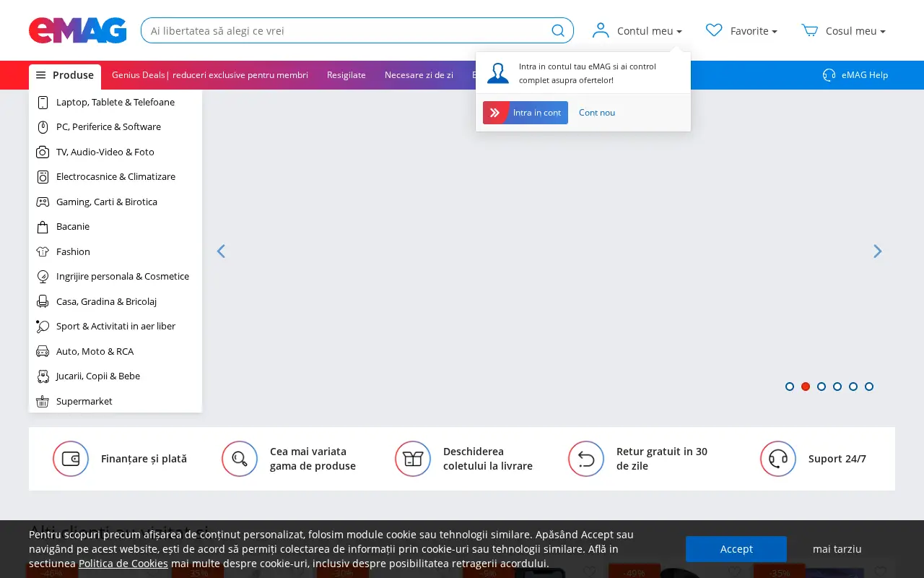Click the washing machine icon for Electrocasnice
The height and width of the screenshot is (578, 924).
coord(43,177)
